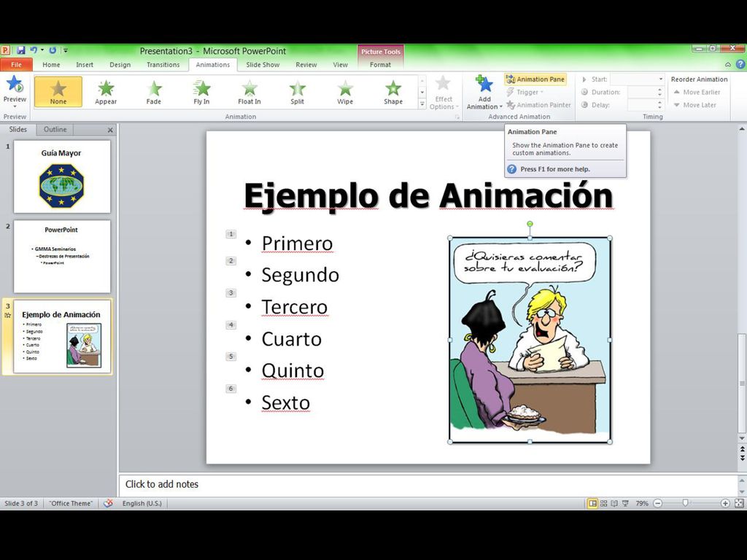Image resolution: width=747 pixels, height=560 pixels.
Task: Close the Slides/Outline pane
Action: pyautogui.click(x=110, y=130)
